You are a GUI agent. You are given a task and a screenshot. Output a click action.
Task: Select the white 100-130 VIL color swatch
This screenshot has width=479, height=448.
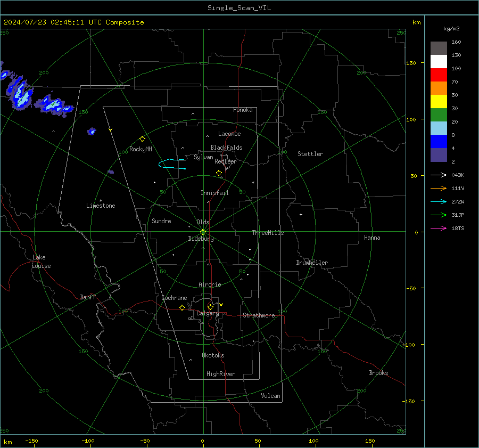click(x=439, y=62)
